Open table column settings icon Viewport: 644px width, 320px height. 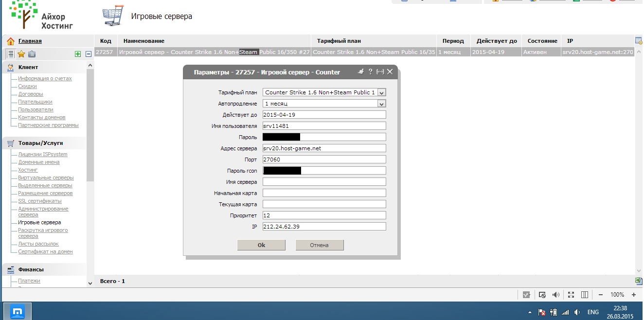pyautogui.click(x=639, y=40)
